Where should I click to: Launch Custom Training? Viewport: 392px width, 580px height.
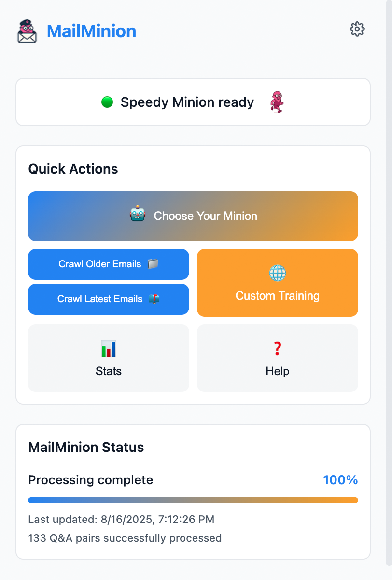(277, 283)
